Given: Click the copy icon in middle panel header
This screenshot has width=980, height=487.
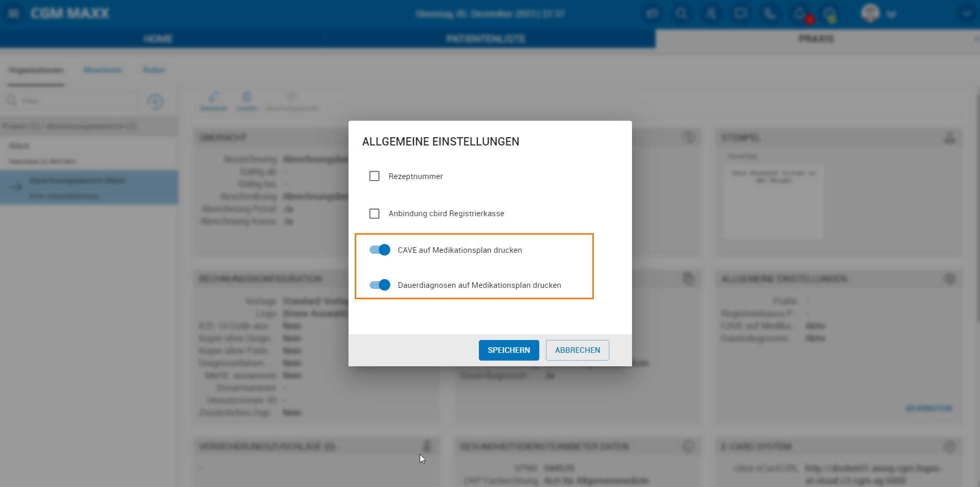Looking at the screenshot, I should (x=688, y=279).
